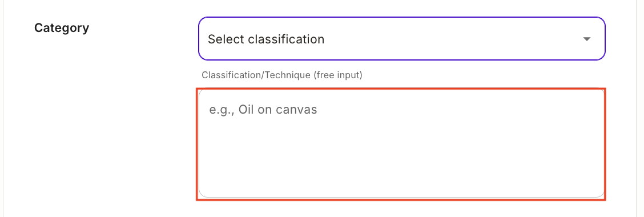644x217 pixels.
Task: Click the dropdown arrow in classification field
Action: point(587,39)
